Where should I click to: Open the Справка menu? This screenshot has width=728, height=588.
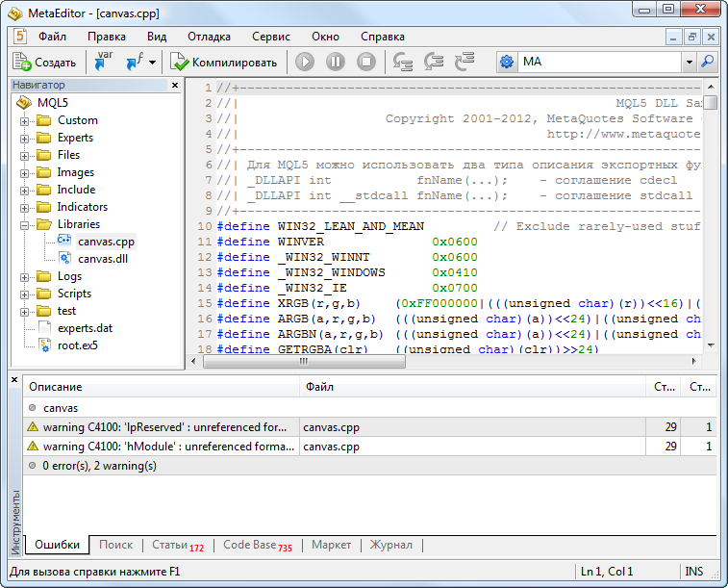click(x=383, y=37)
